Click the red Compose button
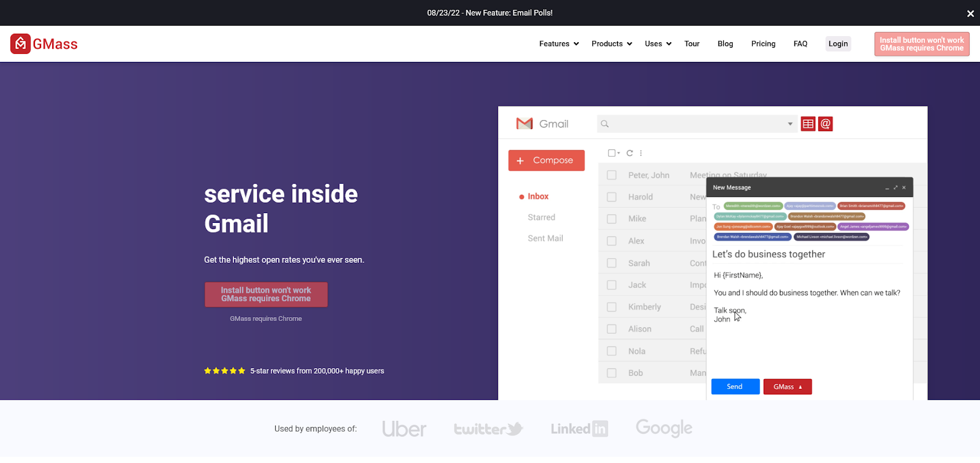This screenshot has height=463, width=980. tap(546, 160)
